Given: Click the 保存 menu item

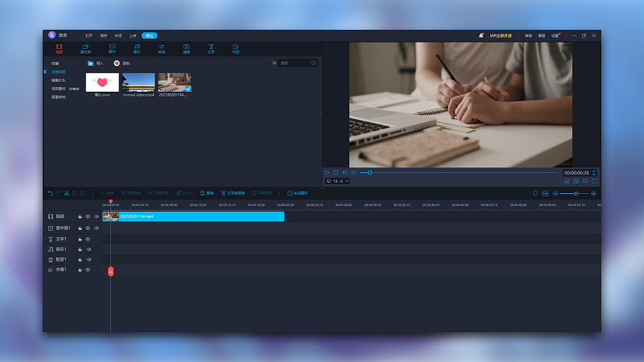Looking at the screenshot, I should [104, 35].
